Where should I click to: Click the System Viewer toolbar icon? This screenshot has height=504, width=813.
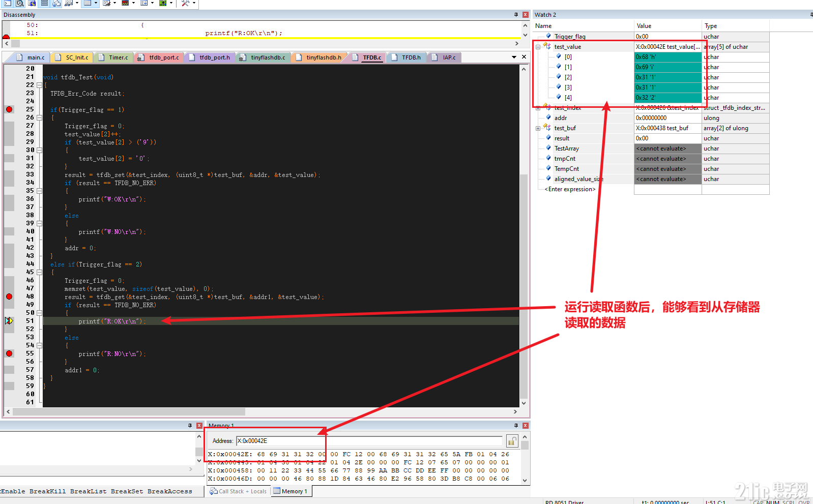click(163, 3)
